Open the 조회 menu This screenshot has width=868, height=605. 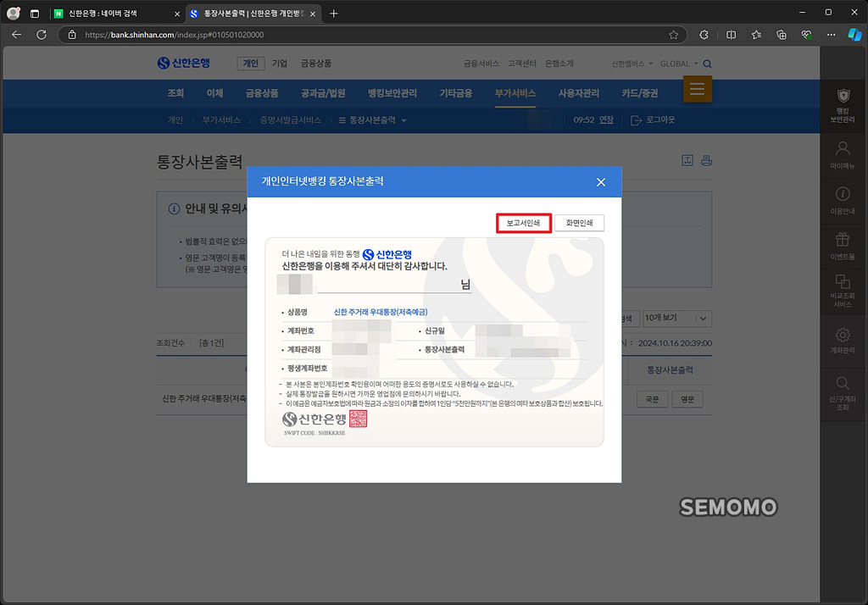pos(175,93)
